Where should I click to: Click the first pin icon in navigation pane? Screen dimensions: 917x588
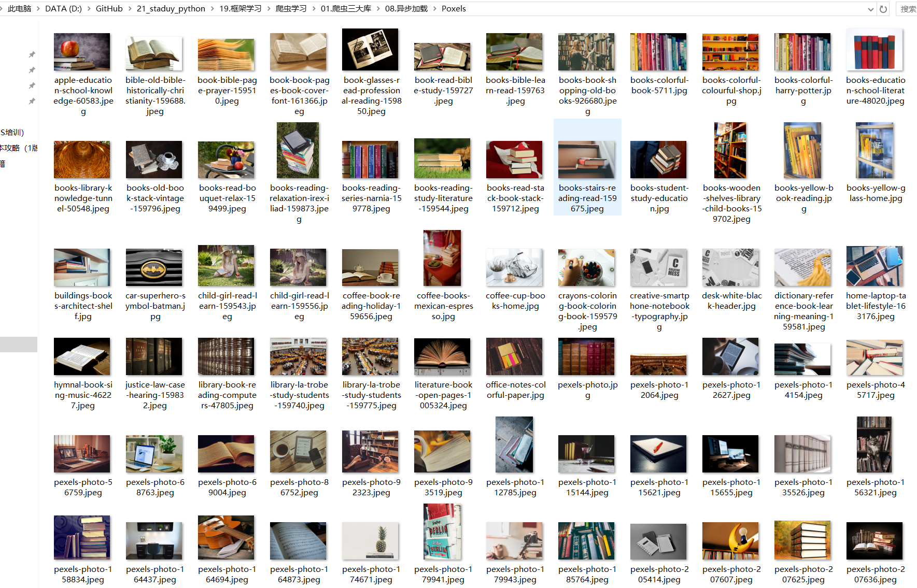(x=32, y=54)
